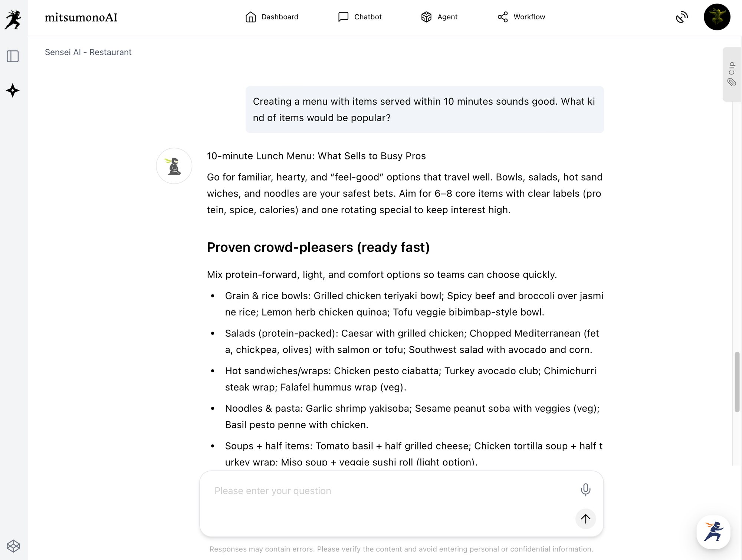
Task: Click the Sensei AI - Restaurant title
Action: [x=88, y=52]
